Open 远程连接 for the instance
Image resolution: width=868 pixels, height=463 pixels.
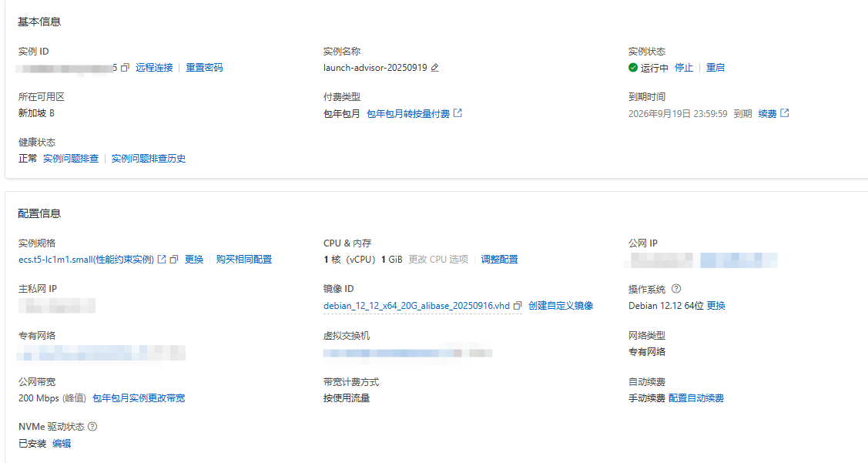click(154, 68)
